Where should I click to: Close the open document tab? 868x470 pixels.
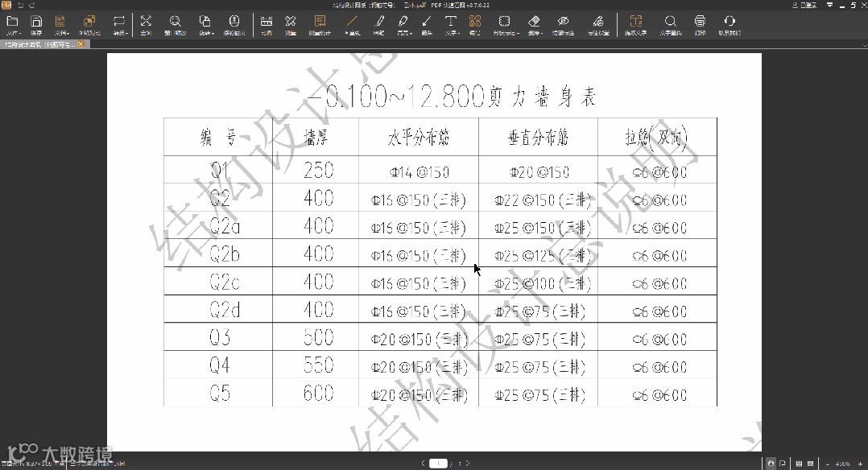click(81, 44)
